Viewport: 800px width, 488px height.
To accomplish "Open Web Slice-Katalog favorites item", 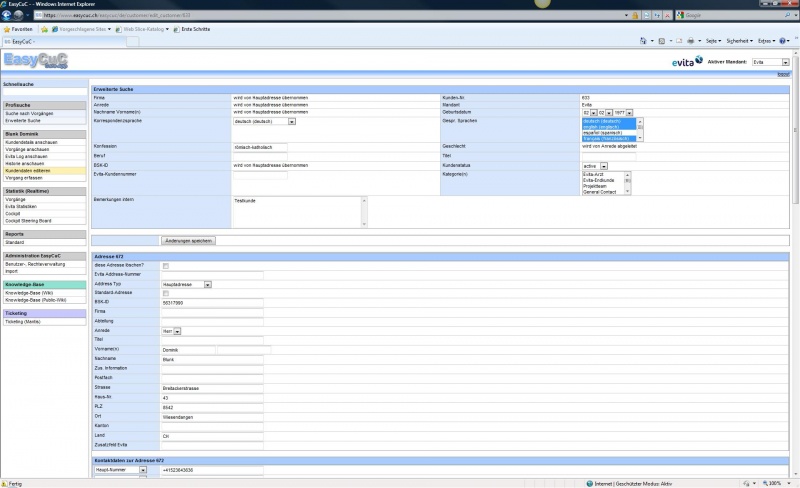I will tap(142, 29).
